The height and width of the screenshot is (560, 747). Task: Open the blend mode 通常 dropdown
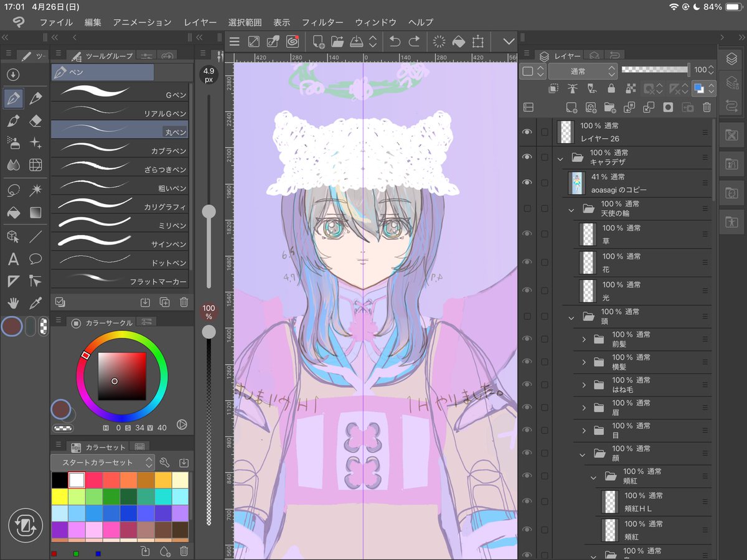[583, 72]
